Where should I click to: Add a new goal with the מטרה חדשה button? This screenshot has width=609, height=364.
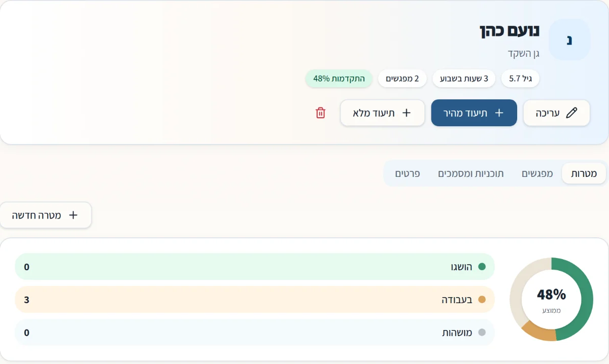point(46,215)
